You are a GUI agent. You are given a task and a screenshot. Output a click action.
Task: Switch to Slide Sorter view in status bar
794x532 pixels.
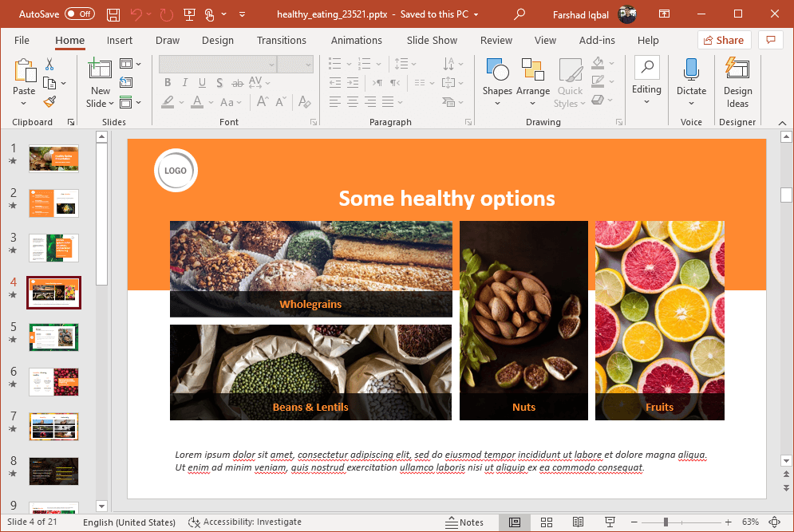tap(546, 522)
